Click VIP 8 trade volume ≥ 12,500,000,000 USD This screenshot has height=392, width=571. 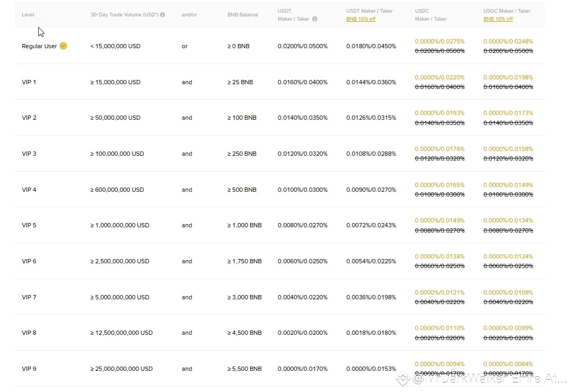tap(121, 333)
